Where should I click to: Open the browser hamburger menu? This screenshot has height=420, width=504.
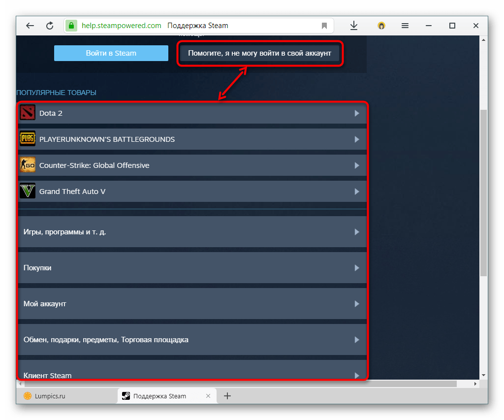pyautogui.click(x=405, y=26)
